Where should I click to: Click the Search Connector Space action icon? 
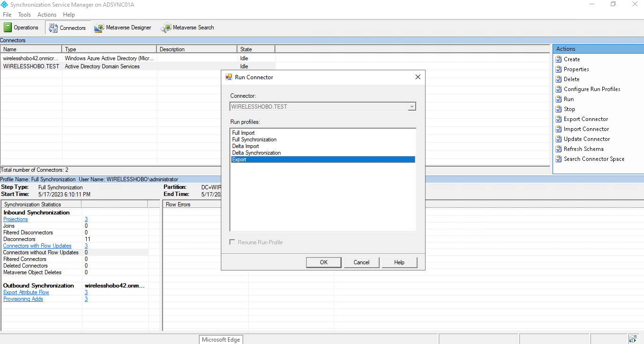click(x=559, y=159)
